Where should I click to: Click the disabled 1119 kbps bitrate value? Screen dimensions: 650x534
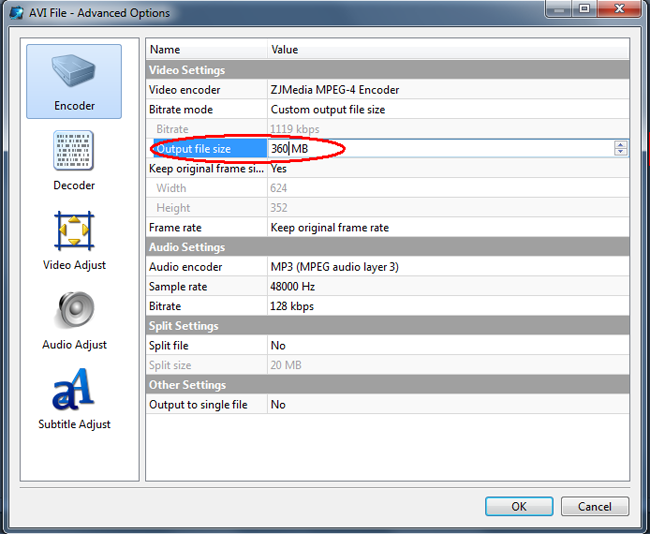click(295, 129)
